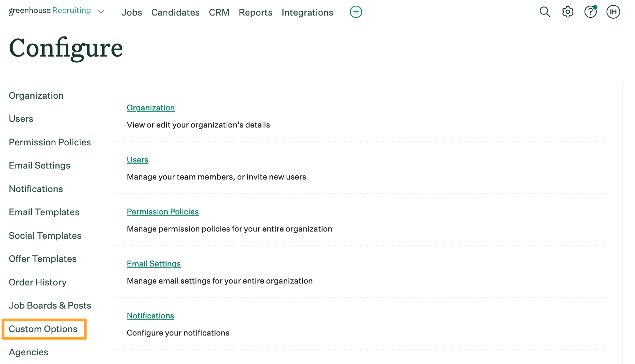The image size is (635, 364).
Task: Click Email Settings in the main panel
Action: 153,263
